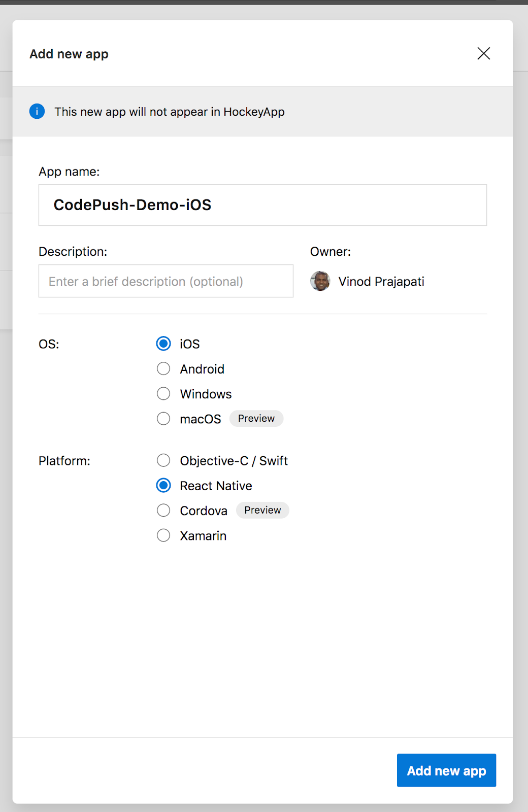This screenshot has height=812, width=528.
Task: Focus the App name input field
Action: 262,205
